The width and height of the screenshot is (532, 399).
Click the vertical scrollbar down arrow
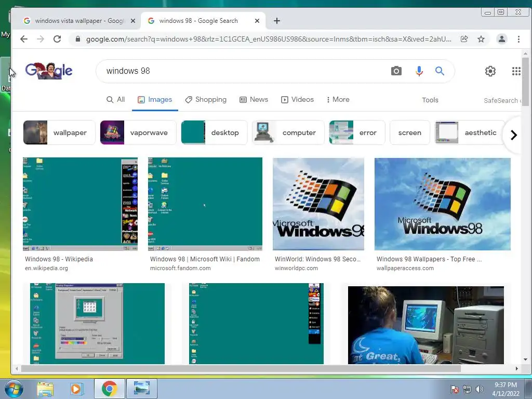[x=525, y=360]
